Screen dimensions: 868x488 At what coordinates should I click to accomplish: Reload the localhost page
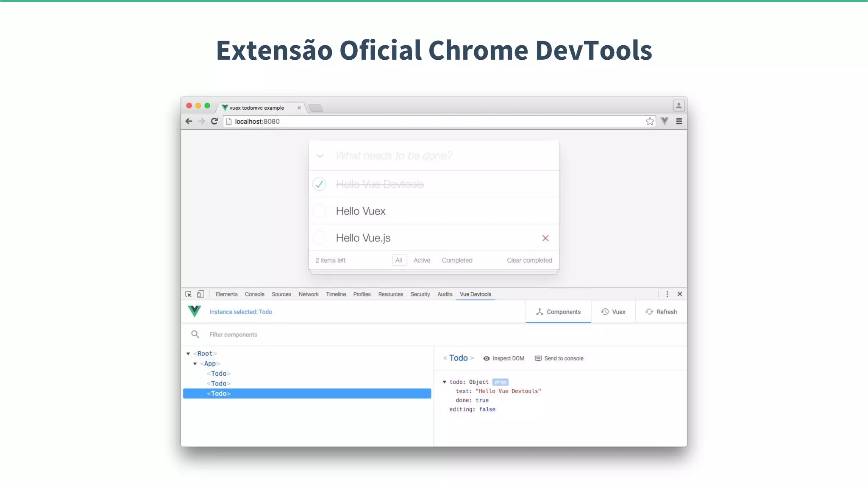tap(214, 121)
